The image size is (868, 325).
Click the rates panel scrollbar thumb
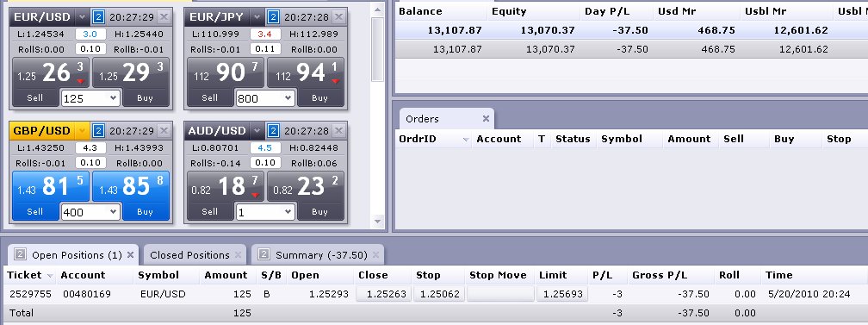[377, 49]
